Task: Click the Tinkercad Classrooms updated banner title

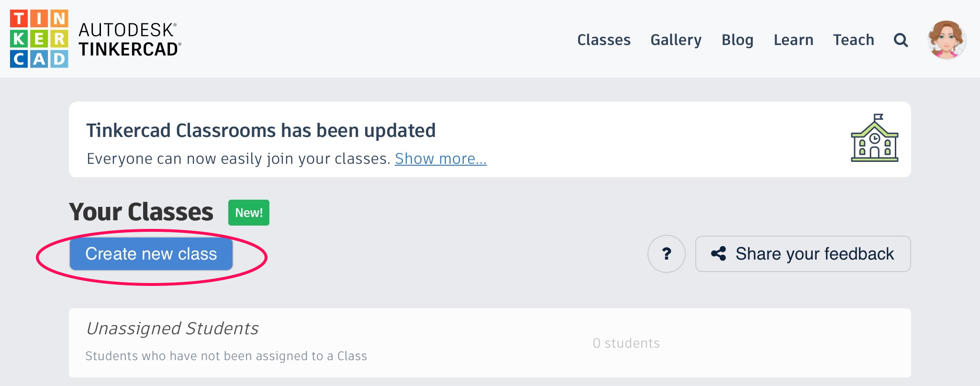Action: [261, 130]
